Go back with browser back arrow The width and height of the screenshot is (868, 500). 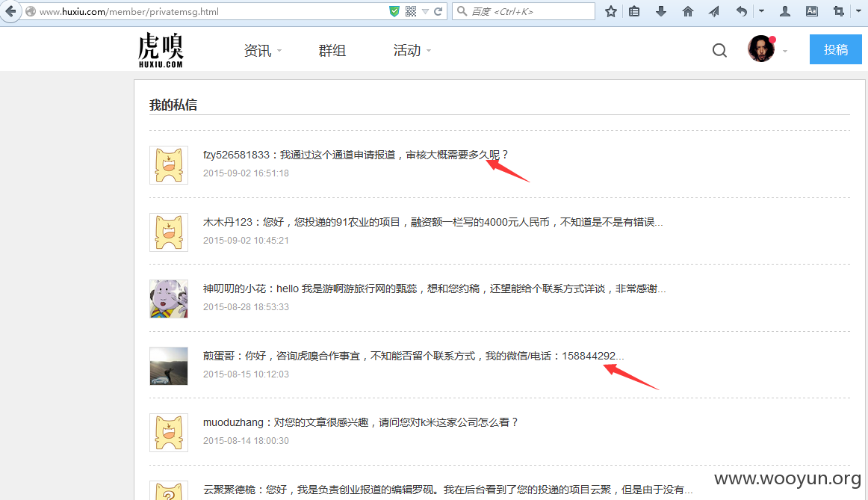pyautogui.click(x=10, y=11)
